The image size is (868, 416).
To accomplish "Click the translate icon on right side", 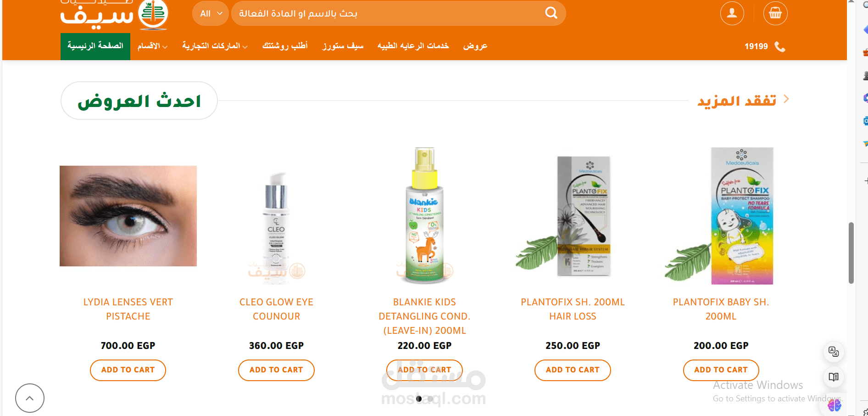I will point(834,352).
